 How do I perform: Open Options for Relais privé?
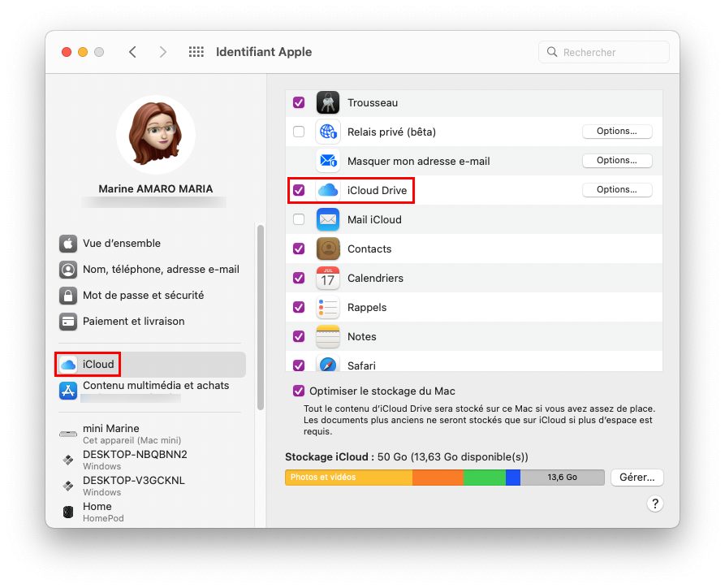click(x=616, y=132)
